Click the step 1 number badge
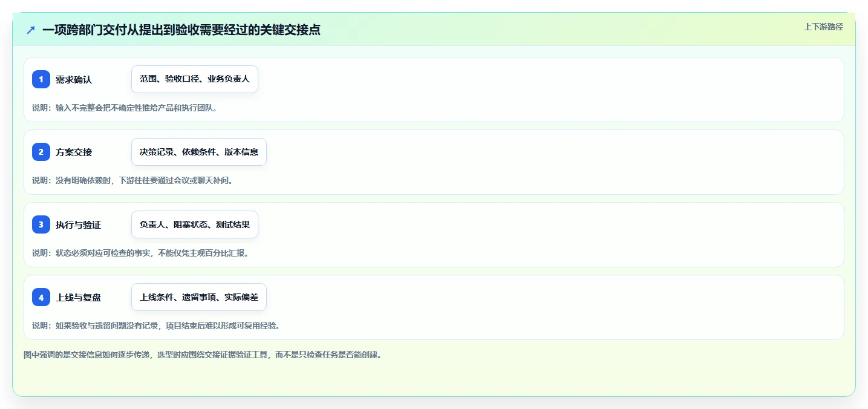Viewport: 868px width, 409px height. [41, 79]
